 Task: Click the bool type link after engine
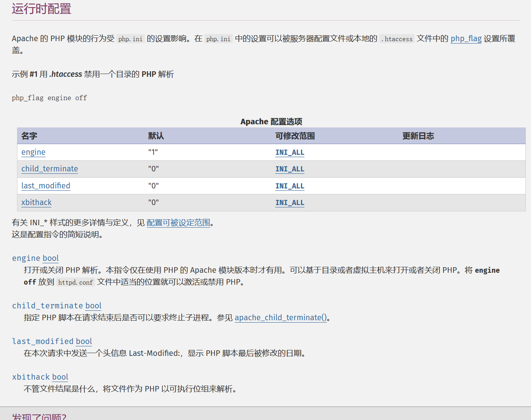click(x=51, y=258)
